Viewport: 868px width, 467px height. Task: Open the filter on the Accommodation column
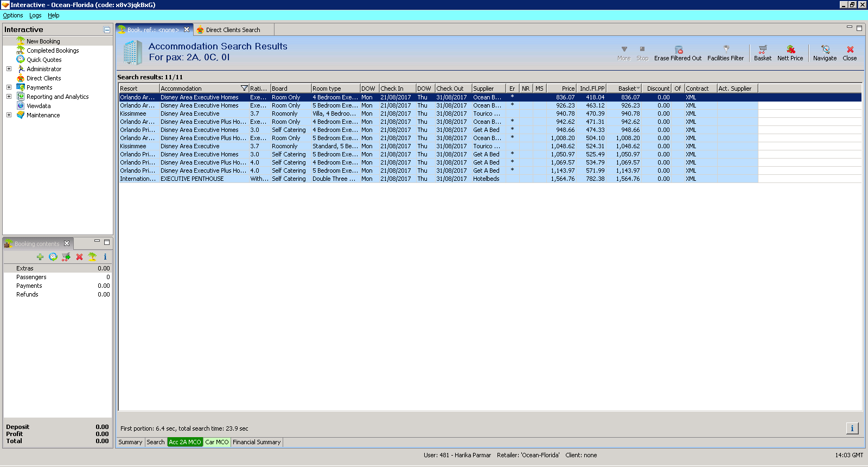244,88
